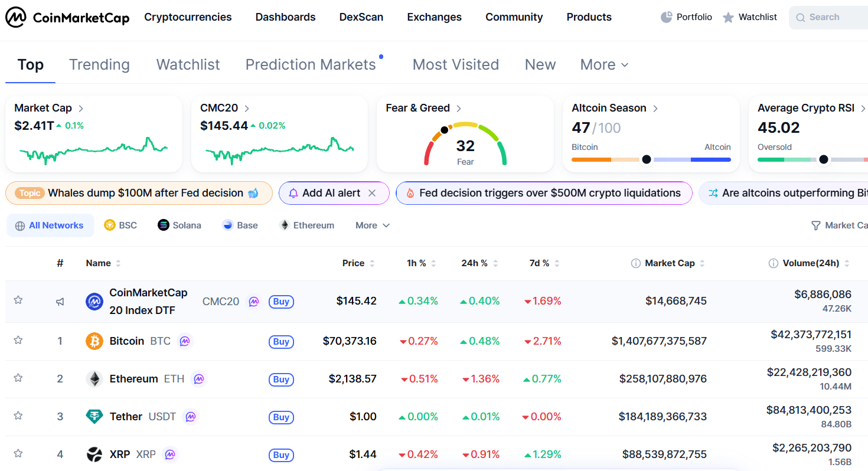Switch to the Trending tab

(x=99, y=64)
